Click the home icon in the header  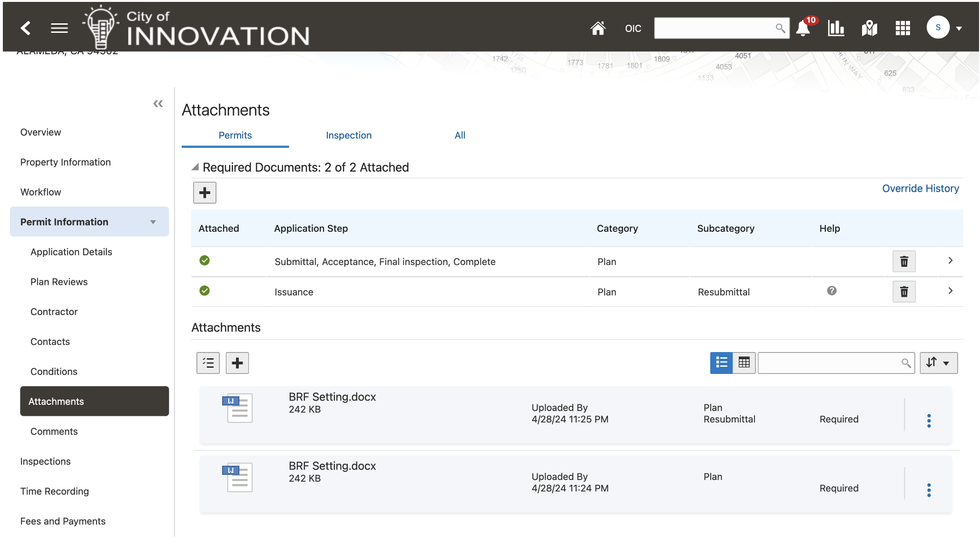click(x=598, y=28)
